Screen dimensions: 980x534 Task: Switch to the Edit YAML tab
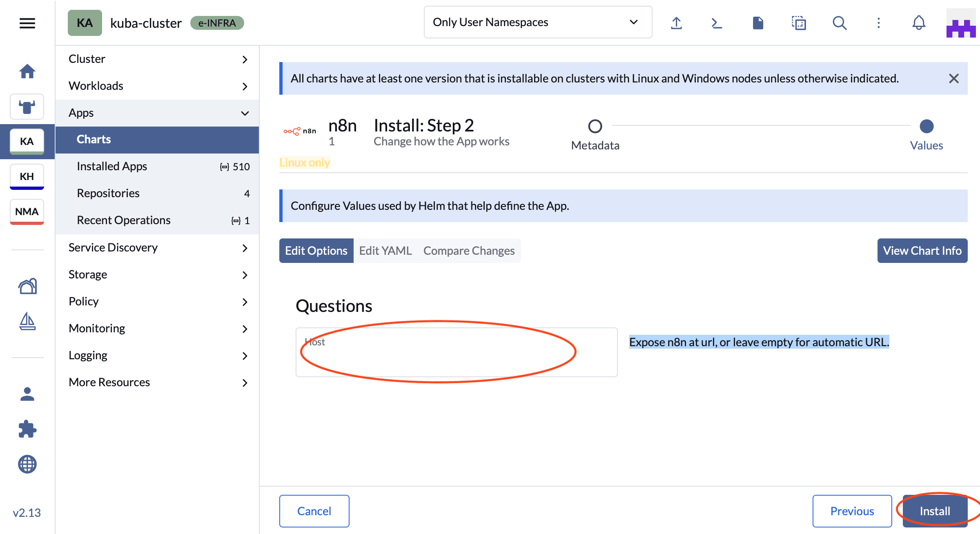tap(385, 251)
